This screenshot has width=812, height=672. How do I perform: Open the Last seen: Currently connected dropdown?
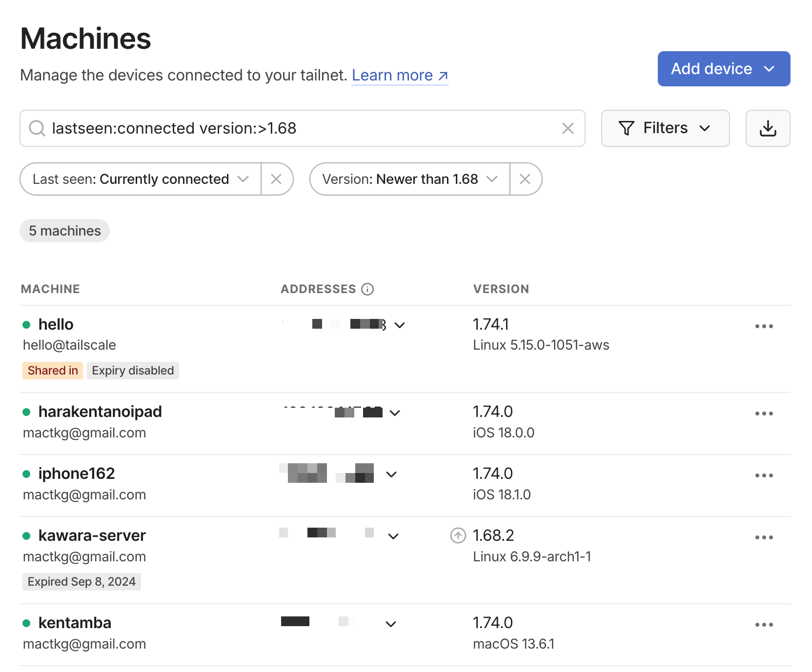(x=141, y=179)
